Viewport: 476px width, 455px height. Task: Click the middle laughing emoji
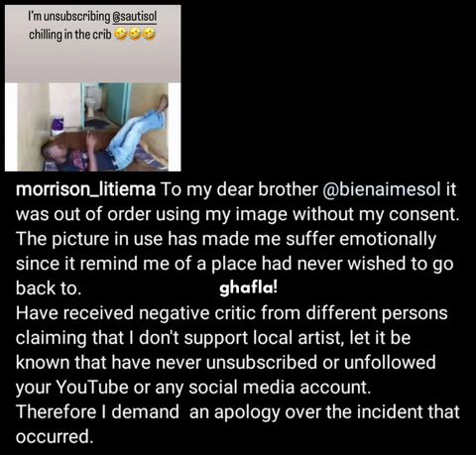[x=135, y=34]
